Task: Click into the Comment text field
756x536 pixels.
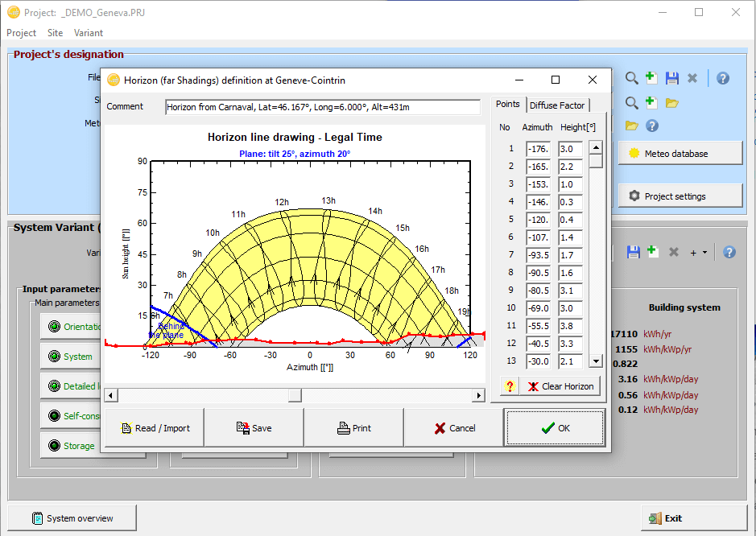Action: pos(324,107)
